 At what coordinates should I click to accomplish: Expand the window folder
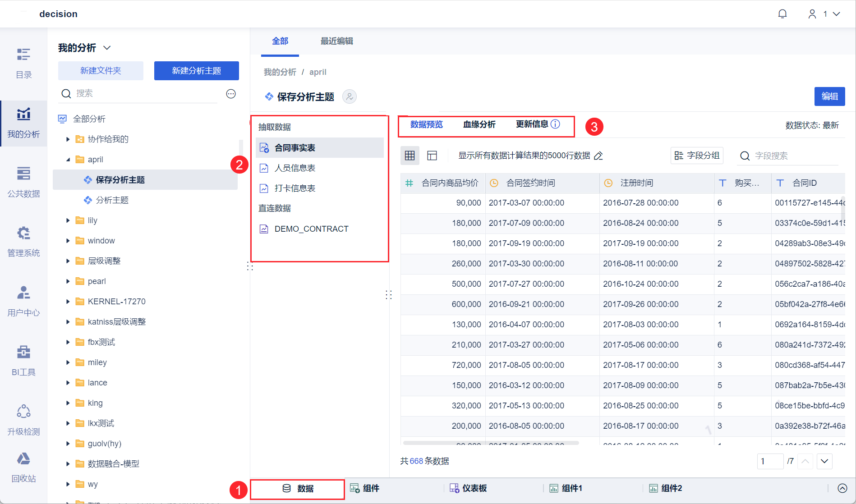point(68,241)
